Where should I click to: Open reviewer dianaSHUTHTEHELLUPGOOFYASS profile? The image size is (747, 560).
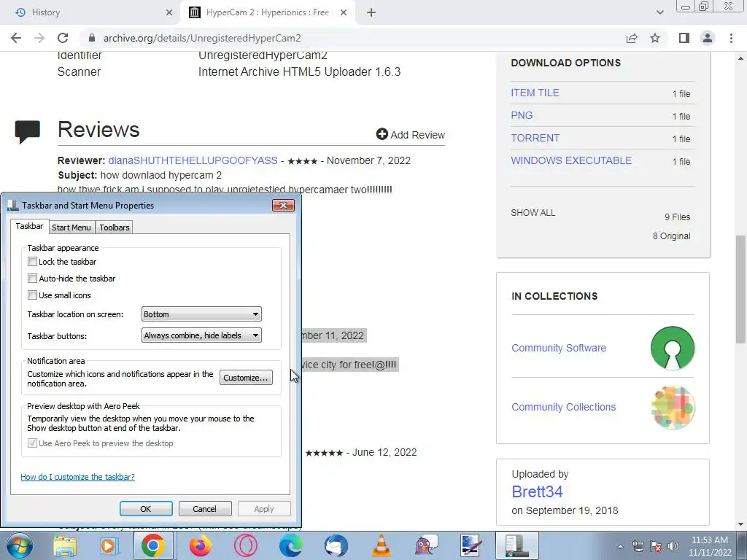[x=193, y=160]
